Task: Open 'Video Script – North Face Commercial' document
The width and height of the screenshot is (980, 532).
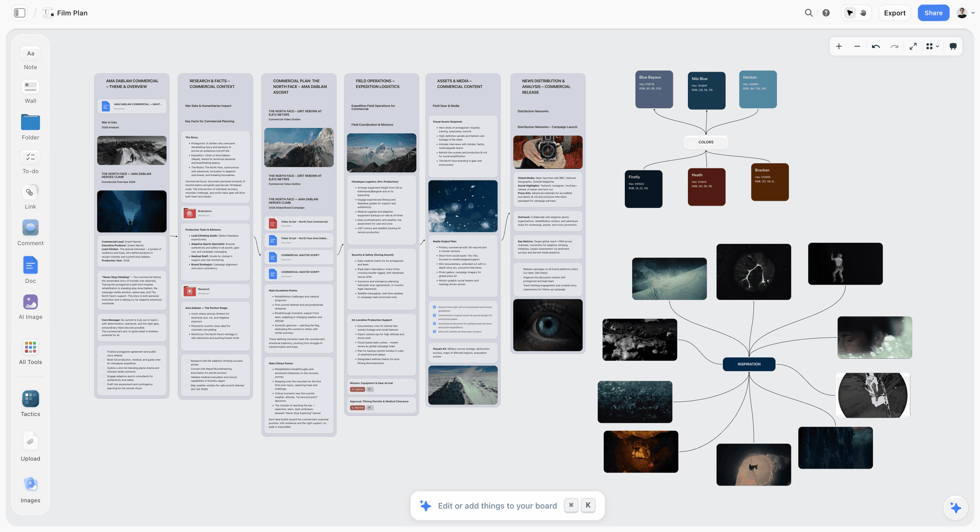Action: 299,223
